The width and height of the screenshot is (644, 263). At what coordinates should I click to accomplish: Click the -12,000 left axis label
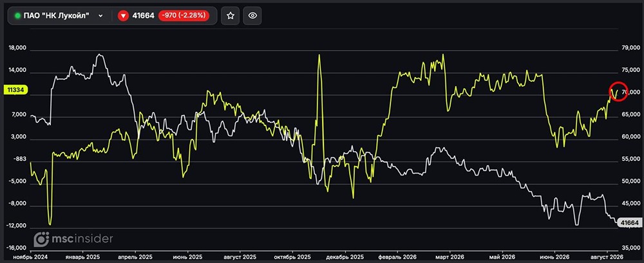17,226
